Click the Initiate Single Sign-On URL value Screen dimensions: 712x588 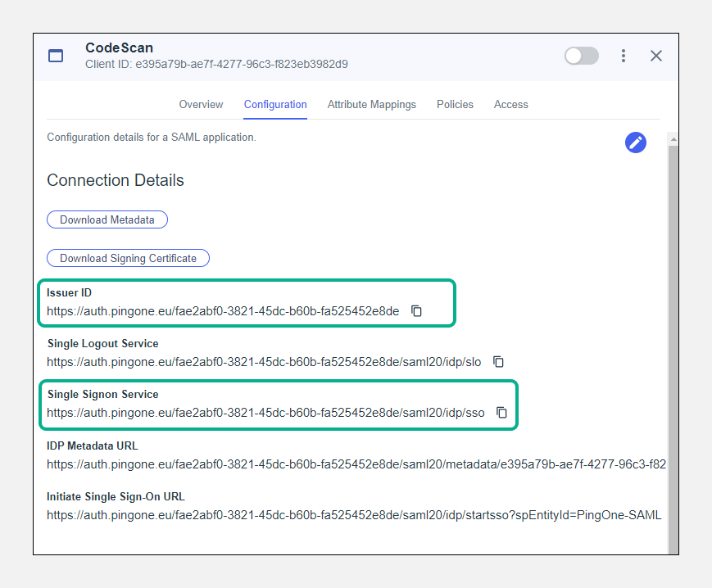coord(353,515)
